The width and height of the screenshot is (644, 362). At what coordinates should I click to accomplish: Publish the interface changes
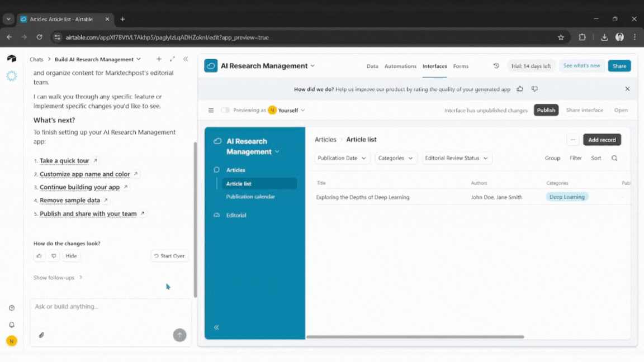tap(546, 110)
